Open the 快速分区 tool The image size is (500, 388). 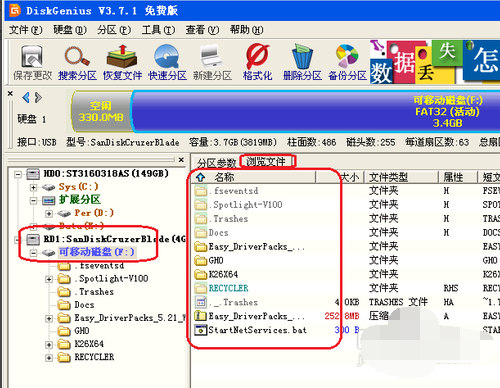click(167, 63)
